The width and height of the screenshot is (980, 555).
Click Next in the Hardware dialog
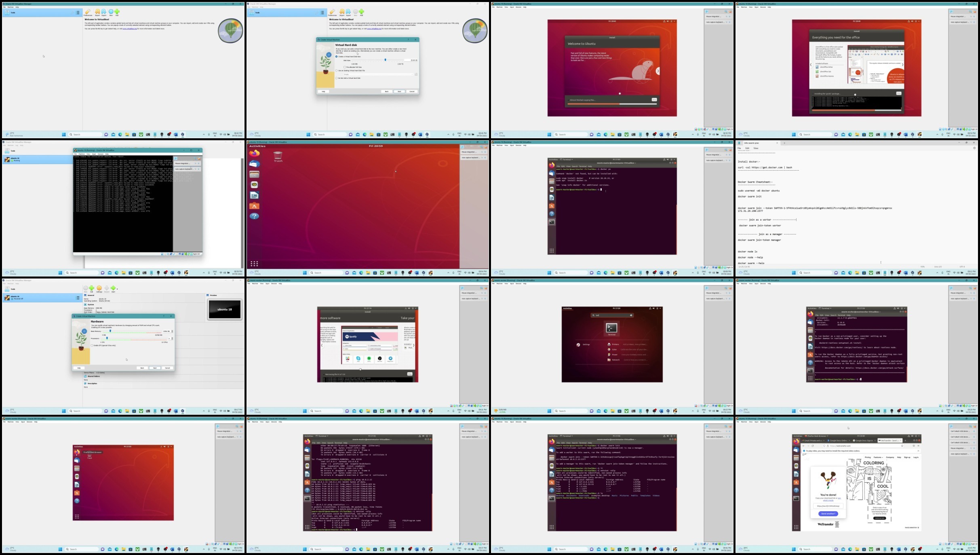pos(155,368)
